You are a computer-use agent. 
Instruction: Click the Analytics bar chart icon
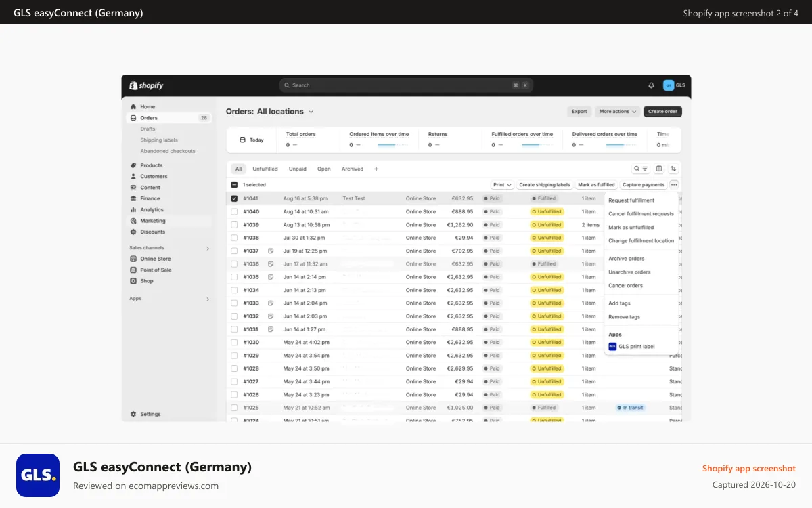tap(133, 209)
